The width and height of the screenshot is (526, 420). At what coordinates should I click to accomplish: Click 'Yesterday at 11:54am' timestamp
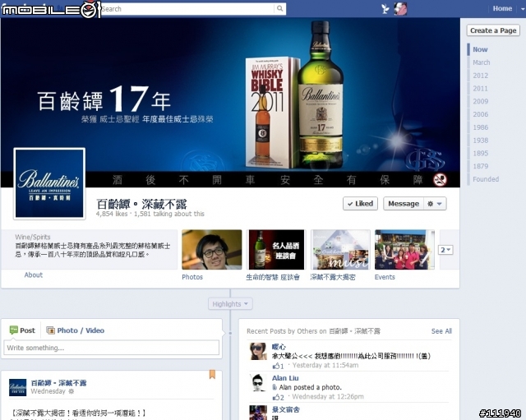[x=325, y=365]
